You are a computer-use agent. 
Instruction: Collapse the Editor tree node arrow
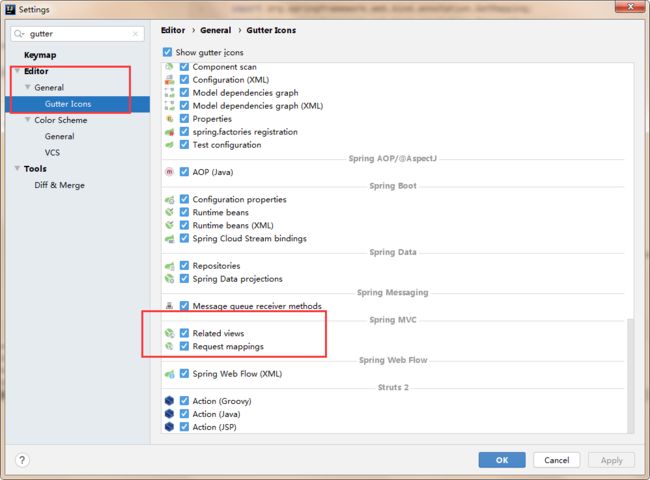click(x=17, y=71)
